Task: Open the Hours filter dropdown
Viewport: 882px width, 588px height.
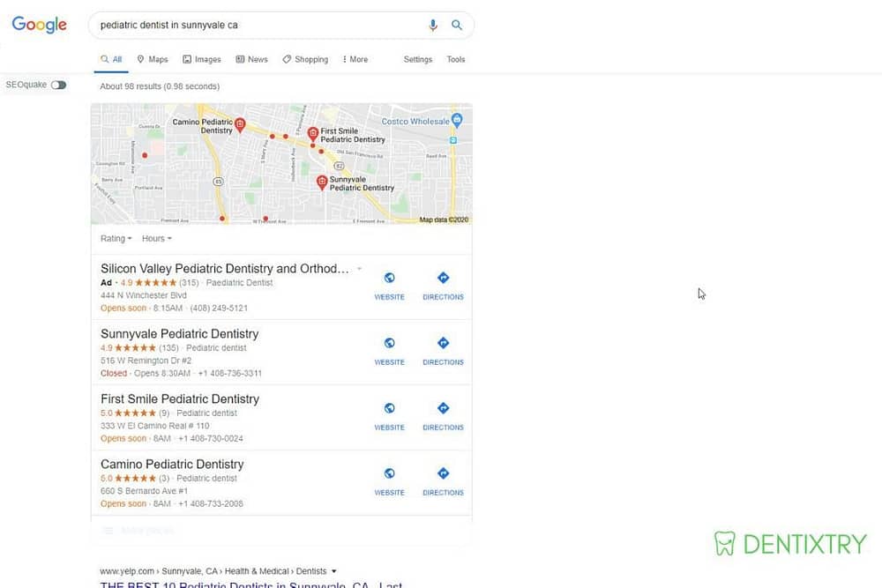Action: (x=156, y=238)
